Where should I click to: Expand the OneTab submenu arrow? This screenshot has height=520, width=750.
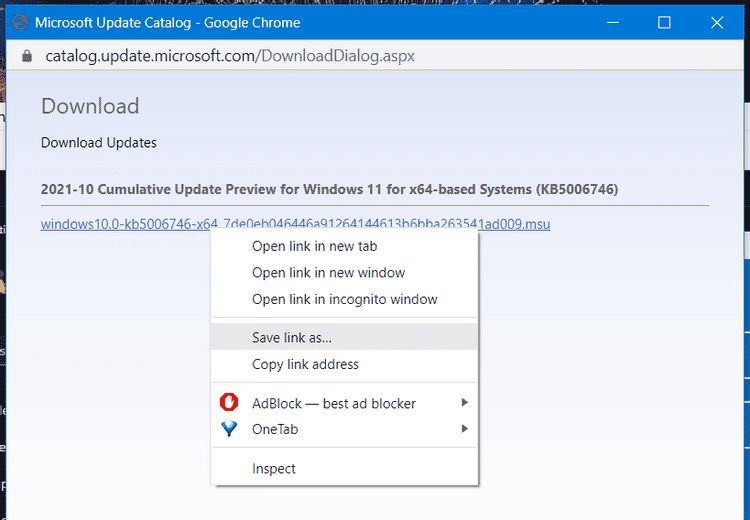(464, 429)
